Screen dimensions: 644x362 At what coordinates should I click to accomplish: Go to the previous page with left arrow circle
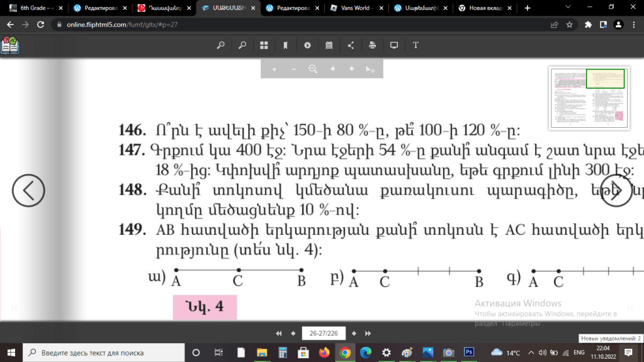(28, 190)
